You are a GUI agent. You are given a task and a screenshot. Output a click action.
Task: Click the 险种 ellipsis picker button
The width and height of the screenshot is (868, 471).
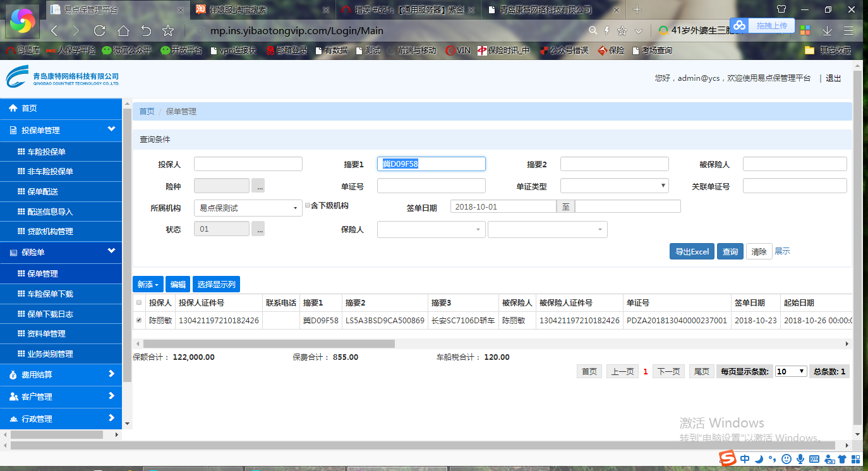click(258, 186)
